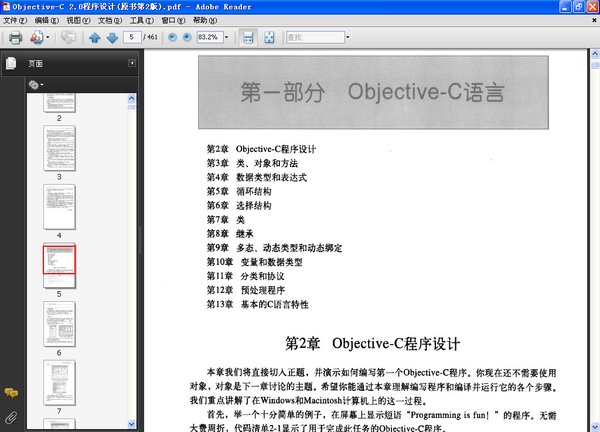Open the 文档 menu
Image resolution: width=600 pixels, height=432 pixels.
tap(110, 20)
